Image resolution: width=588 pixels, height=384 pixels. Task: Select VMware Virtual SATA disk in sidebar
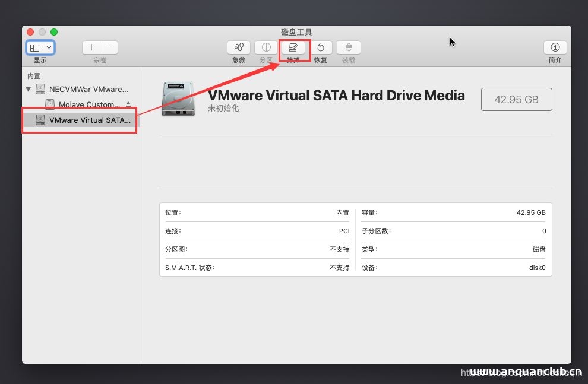(x=89, y=120)
